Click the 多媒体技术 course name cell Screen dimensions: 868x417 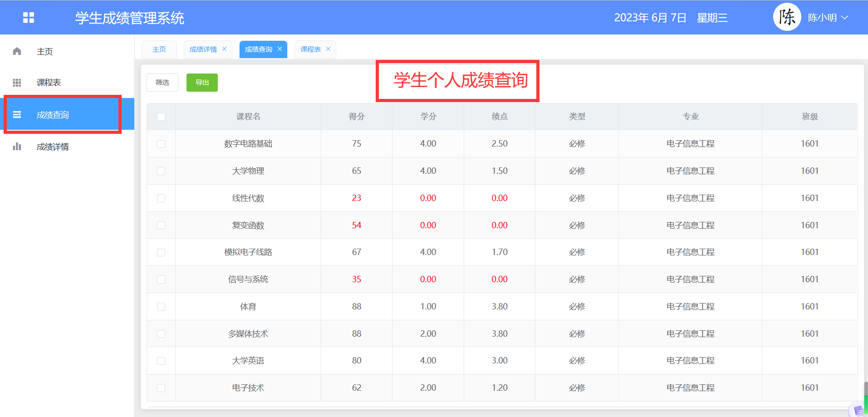click(x=248, y=334)
